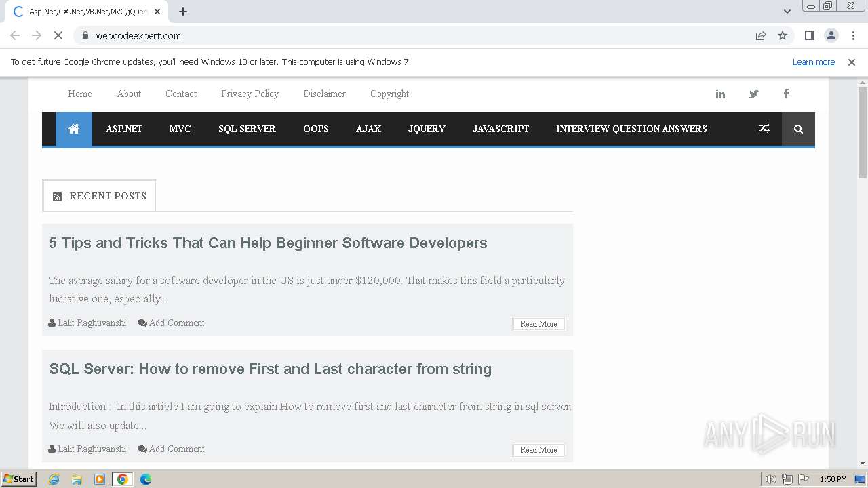Open the Chrome three-dot menu
868x488 pixels.
tap(853, 35)
